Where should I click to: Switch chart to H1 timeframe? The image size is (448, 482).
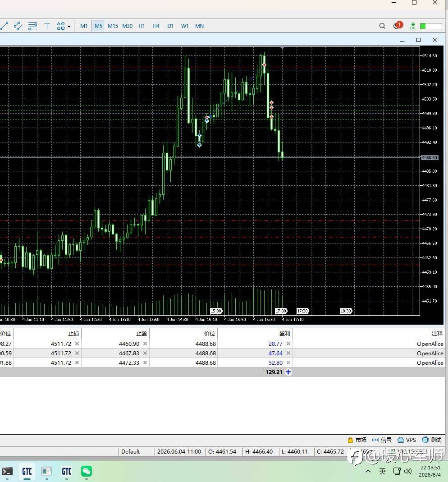tap(142, 26)
